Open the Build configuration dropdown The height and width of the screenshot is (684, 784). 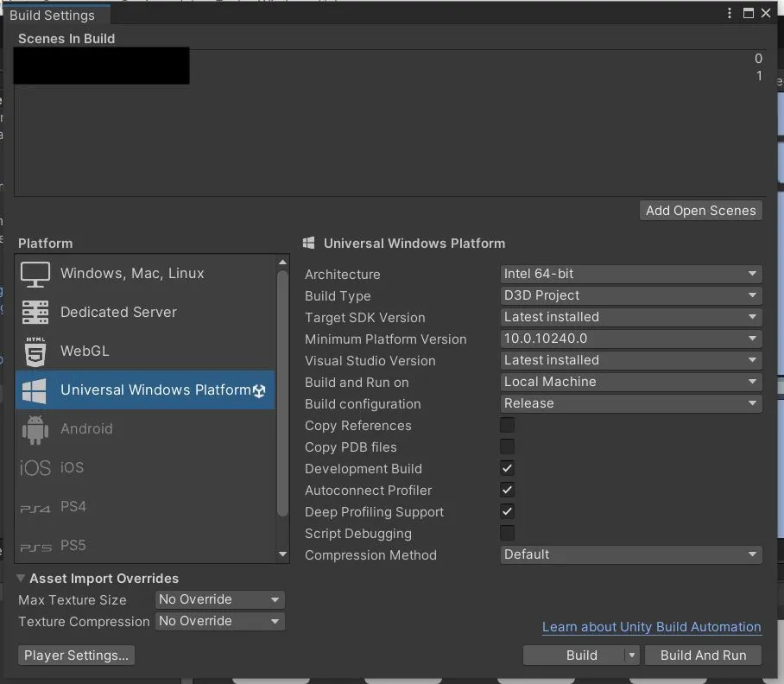click(x=631, y=403)
